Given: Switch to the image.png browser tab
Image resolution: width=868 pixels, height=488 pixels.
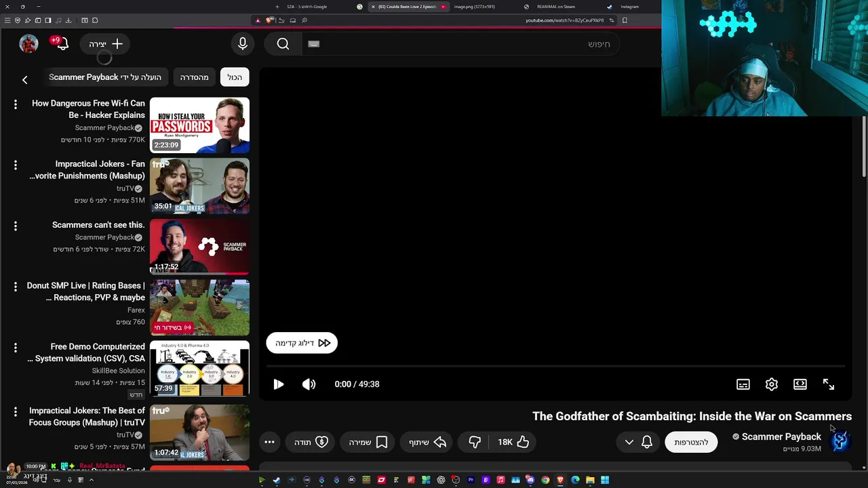Looking at the screenshot, I should point(475,7).
